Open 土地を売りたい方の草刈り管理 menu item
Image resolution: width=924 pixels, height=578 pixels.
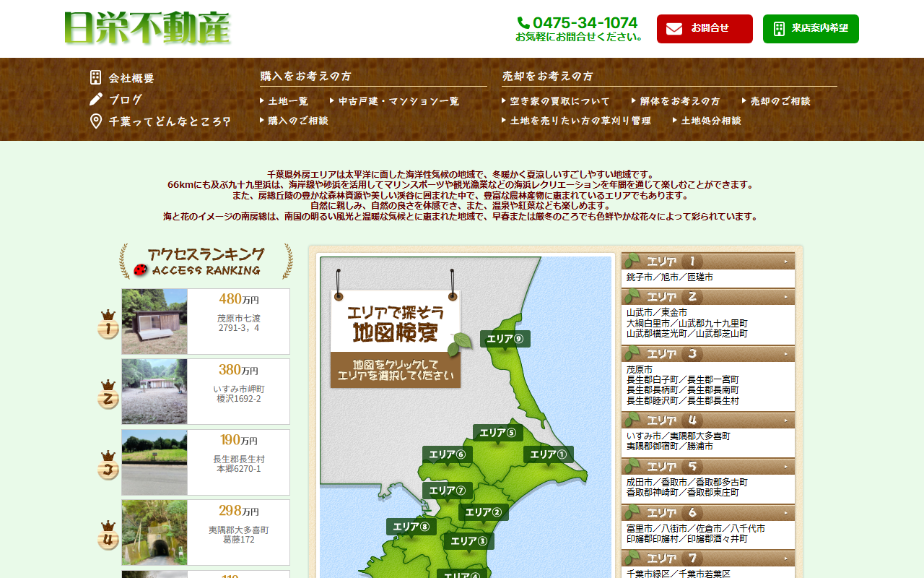[577, 121]
